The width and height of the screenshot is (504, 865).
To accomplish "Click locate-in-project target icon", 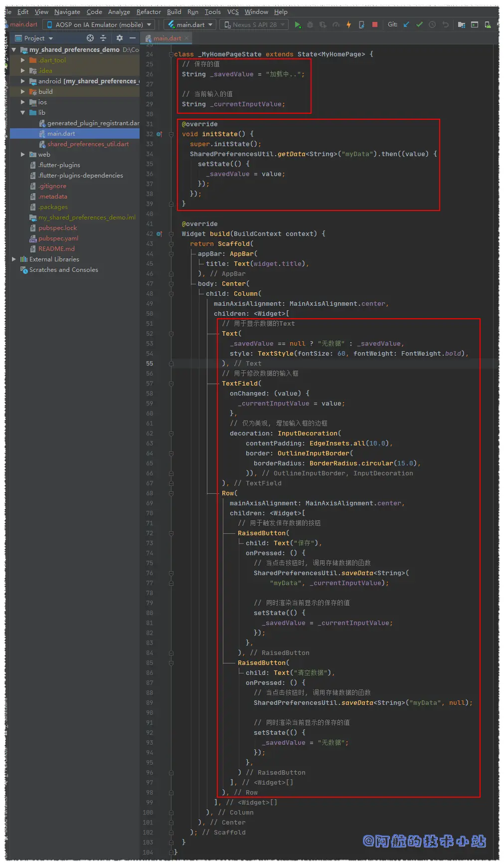I will click(90, 38).
